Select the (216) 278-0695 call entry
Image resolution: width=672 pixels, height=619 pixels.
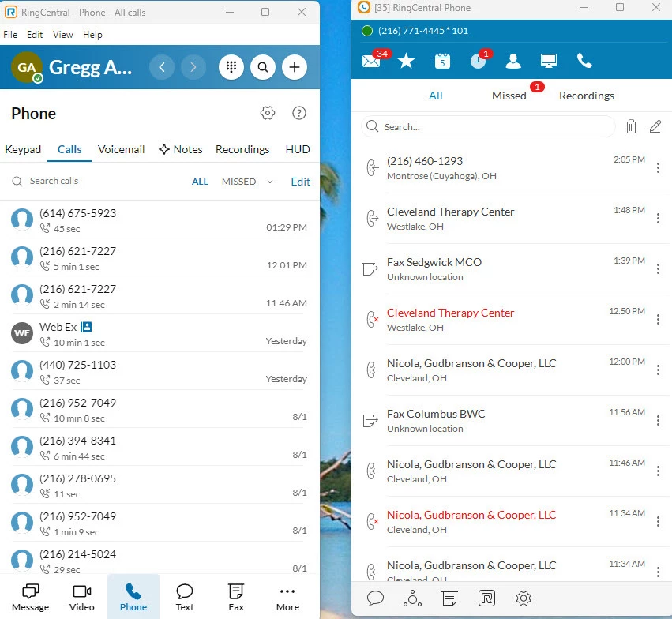[x=160, y=485]
